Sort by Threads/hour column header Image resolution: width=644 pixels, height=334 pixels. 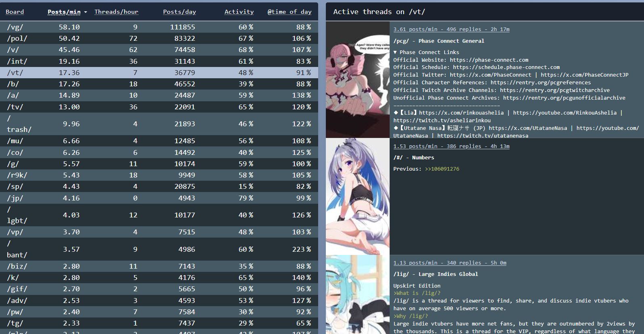116,12
